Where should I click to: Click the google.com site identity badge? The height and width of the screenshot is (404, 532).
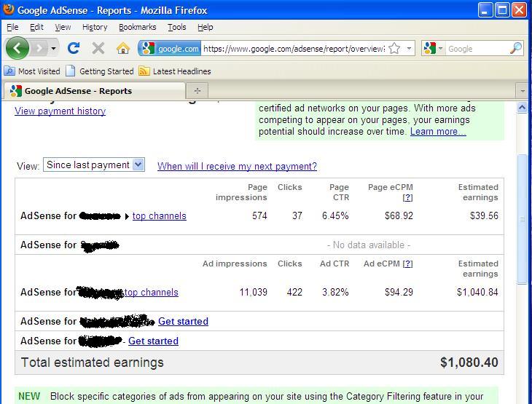171,49
